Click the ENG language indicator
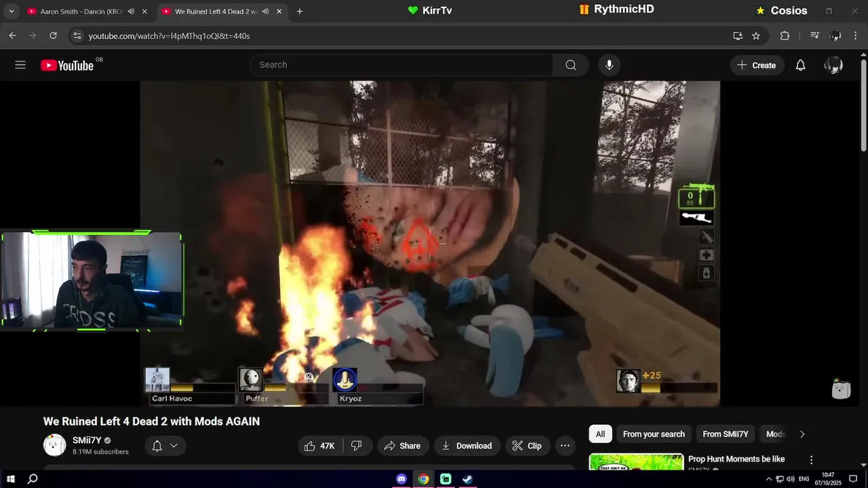Screen dimensions: 868x488 point(804,479)
